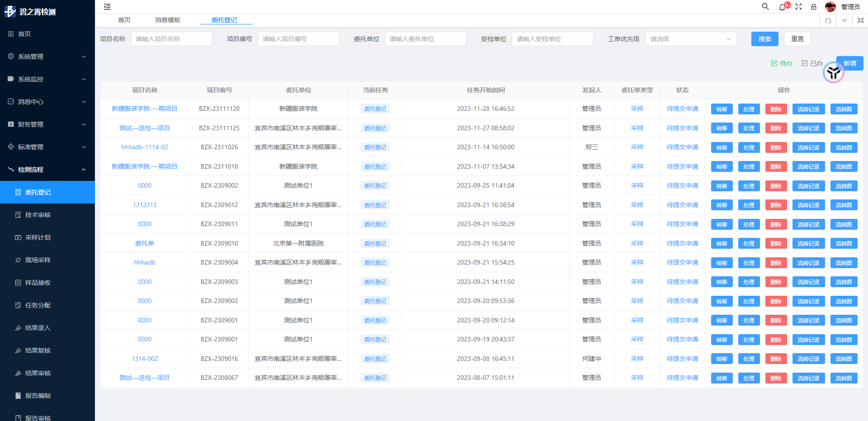Click 委托登记 tag in row BZX-2309010

[375, 243]
